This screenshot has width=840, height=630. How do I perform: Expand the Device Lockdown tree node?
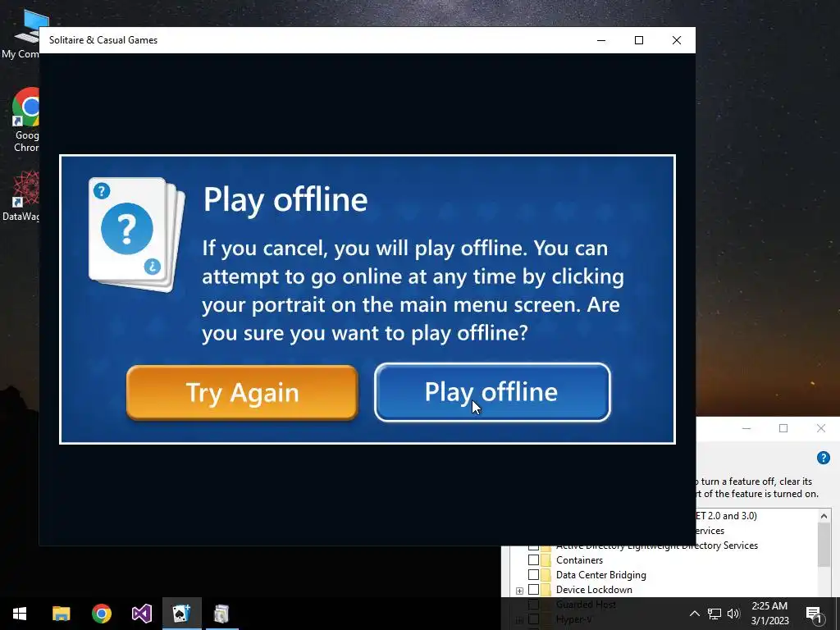(x=519, y=591)
